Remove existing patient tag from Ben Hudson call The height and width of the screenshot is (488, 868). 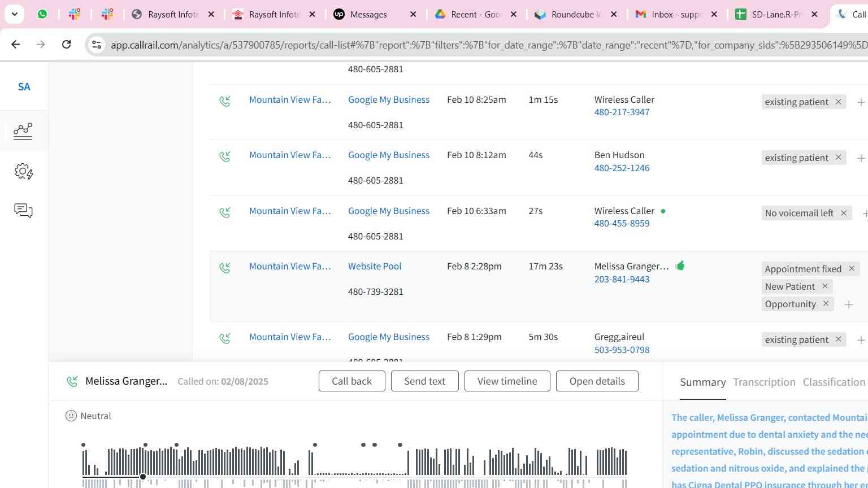pyautogui.click(x=838, y=158)
